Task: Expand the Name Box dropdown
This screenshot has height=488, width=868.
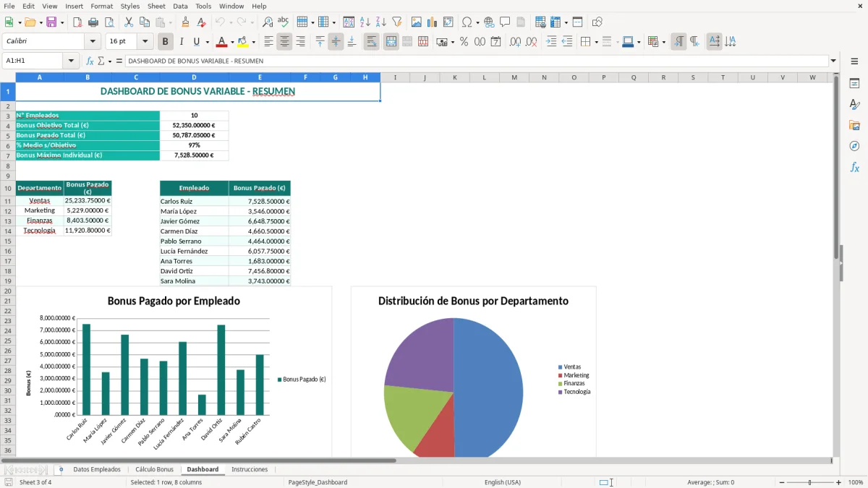Action: (71, 61)
